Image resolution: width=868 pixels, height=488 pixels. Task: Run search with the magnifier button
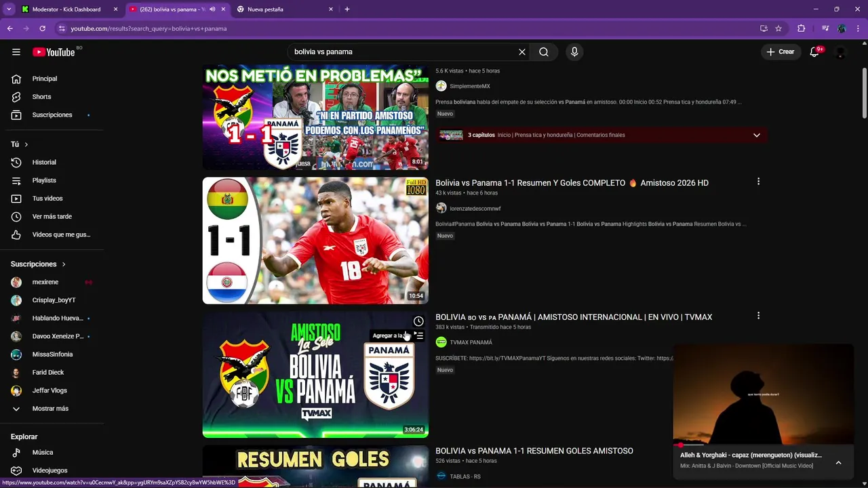[544, 52]
